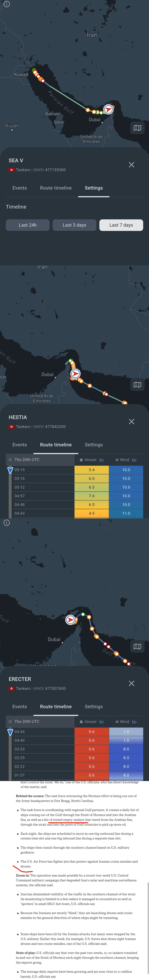The height and width of the screenshot is (980, 149).
Task: Open Events tab in ERECTER panel
Action: (19, 707)
